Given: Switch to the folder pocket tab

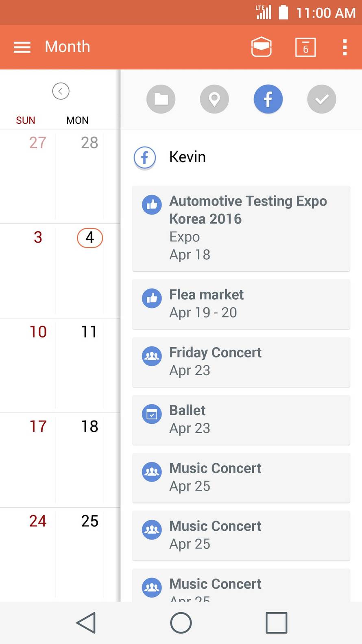Looking at the screenshot, I should pos(161,99).
